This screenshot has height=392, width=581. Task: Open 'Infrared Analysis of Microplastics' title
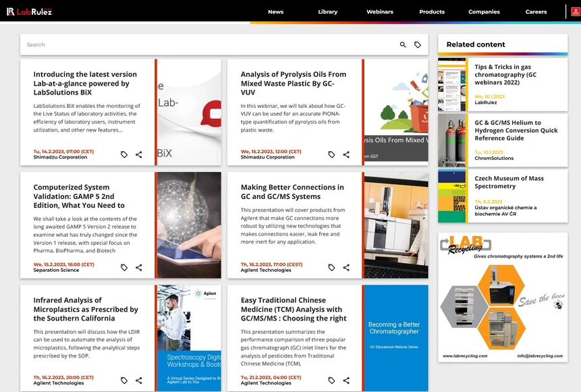coord(86,310)
